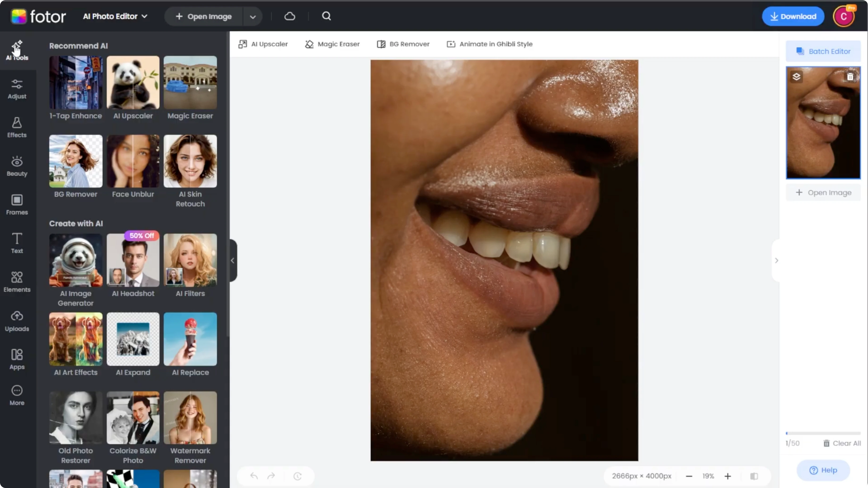Select AI Upscaler in the top toolbar
The width and height of the screenshot is (868, 488).
tap(263, 44)
